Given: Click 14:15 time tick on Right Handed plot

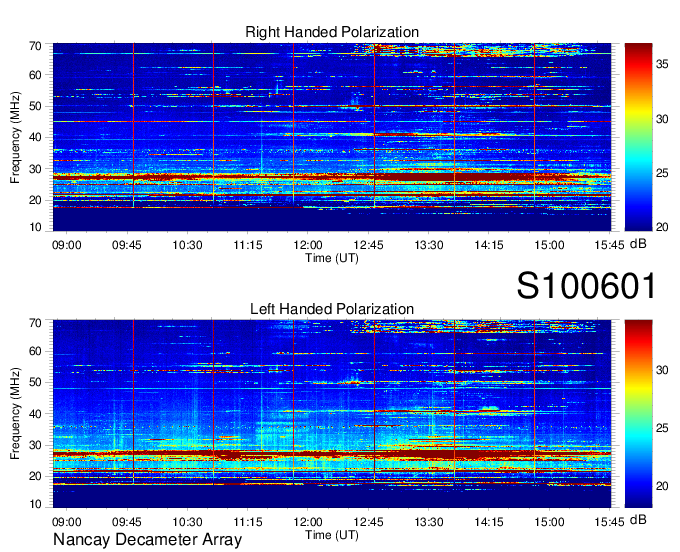Looking at the screenshot, I should pos(489,245).
